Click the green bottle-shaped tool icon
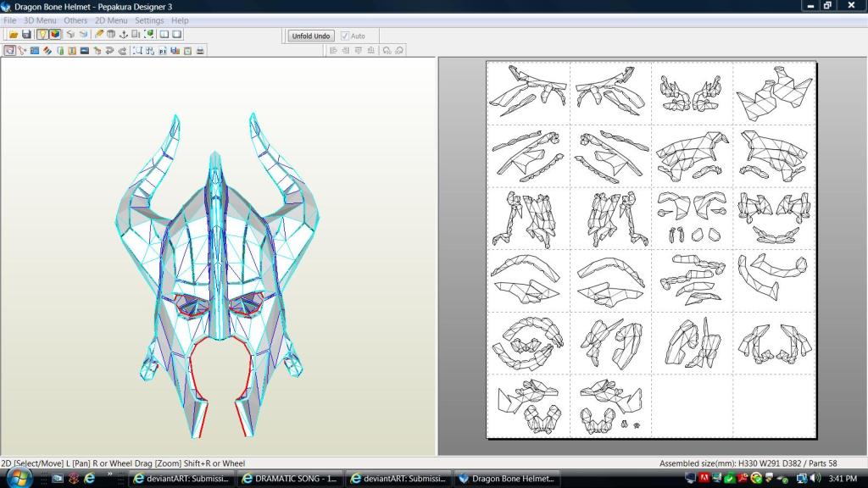This screenshot has height=488, width=868. [60, 50]
